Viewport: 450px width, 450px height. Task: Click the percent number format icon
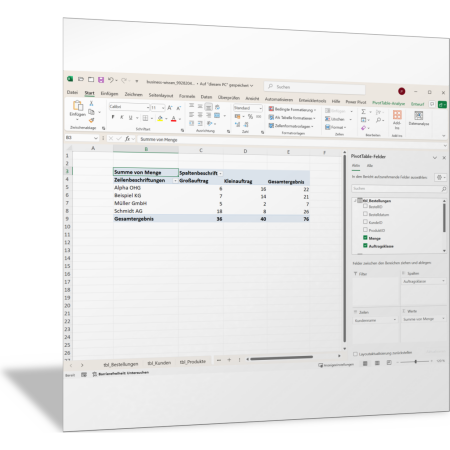tap(250, 116)
